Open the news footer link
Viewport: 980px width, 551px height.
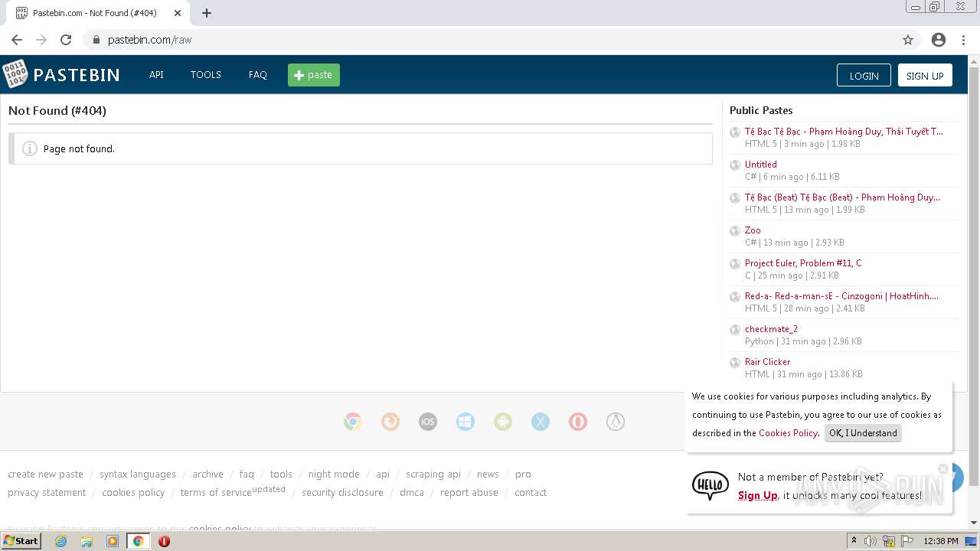[488, 474]
